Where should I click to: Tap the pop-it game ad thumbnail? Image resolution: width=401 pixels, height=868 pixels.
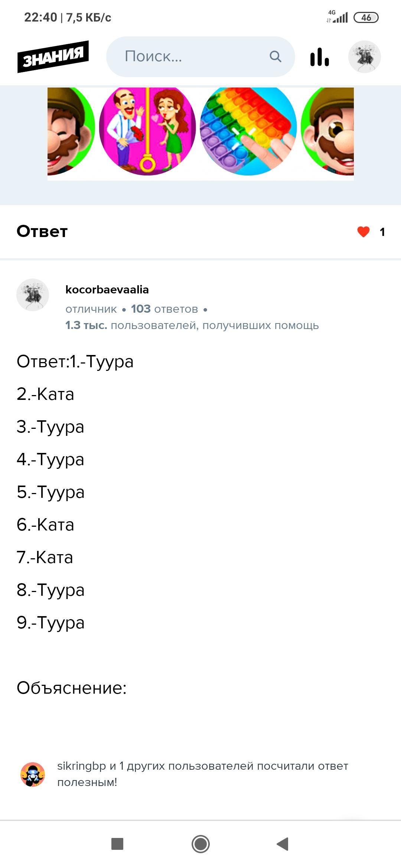(x=248, y=132)
